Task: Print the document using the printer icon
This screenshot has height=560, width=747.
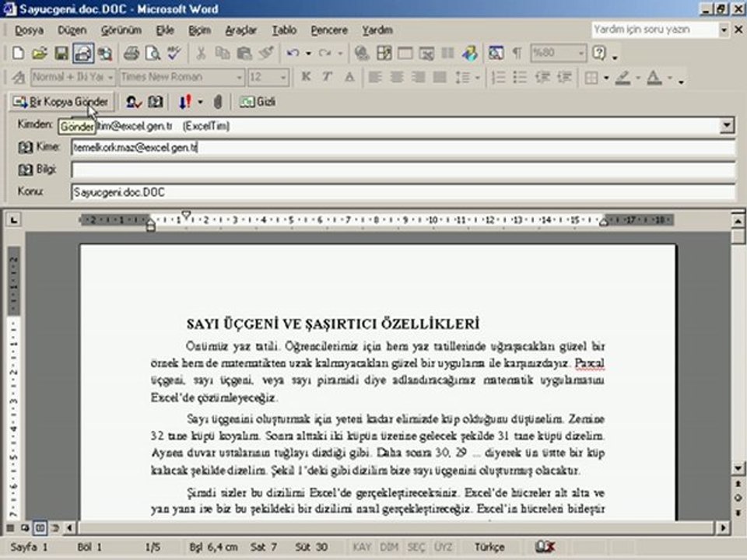Action: [x=131, y=53]
